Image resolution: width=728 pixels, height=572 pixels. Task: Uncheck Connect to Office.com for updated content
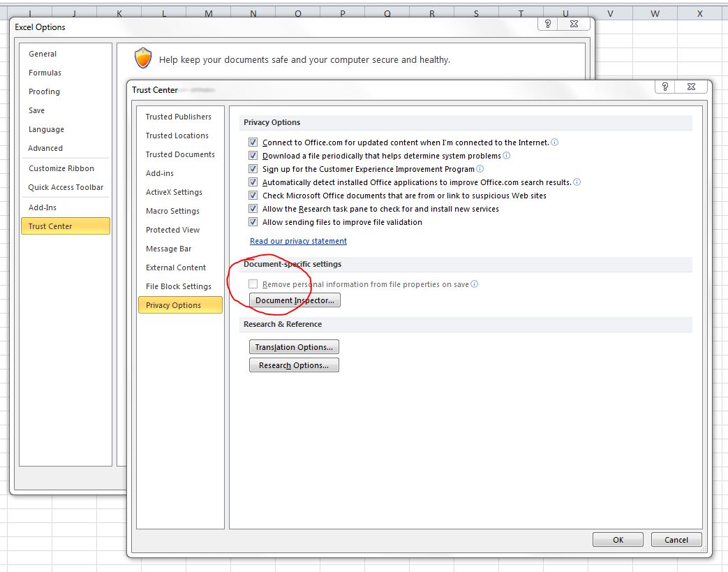coord(253,142)
